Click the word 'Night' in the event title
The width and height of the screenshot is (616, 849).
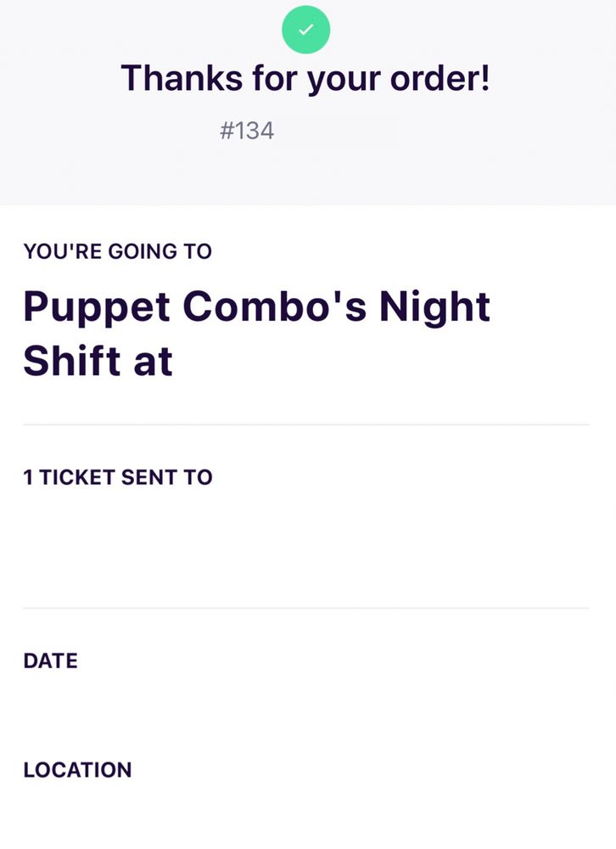click(x=434, y=306)
